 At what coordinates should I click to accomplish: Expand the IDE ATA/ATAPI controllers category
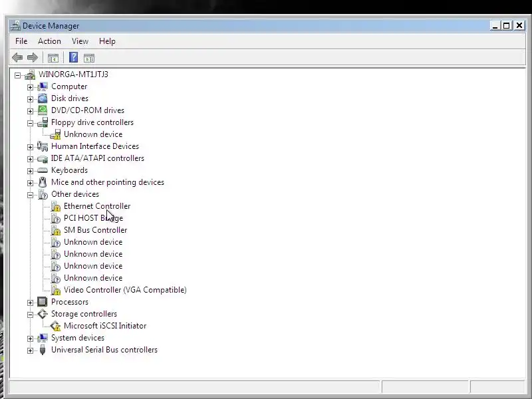[x=30, y=159]
